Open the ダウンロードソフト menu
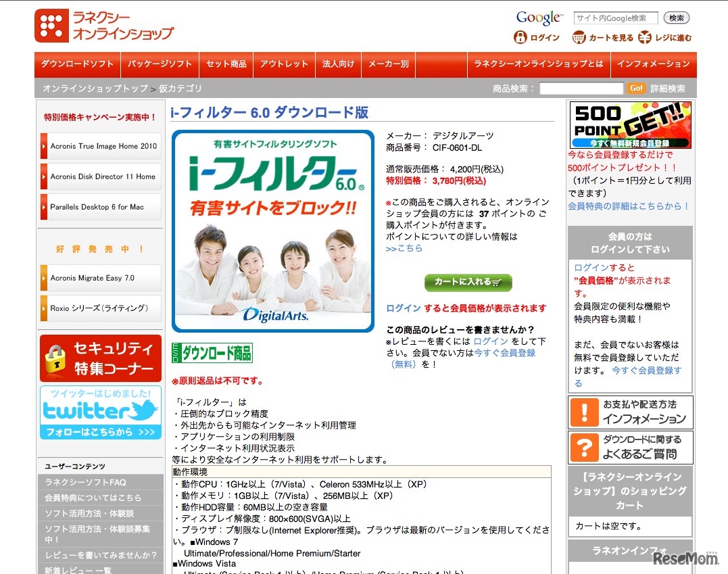Image resolution: width=728 pixels, height=574 pixels. point(78,64)
